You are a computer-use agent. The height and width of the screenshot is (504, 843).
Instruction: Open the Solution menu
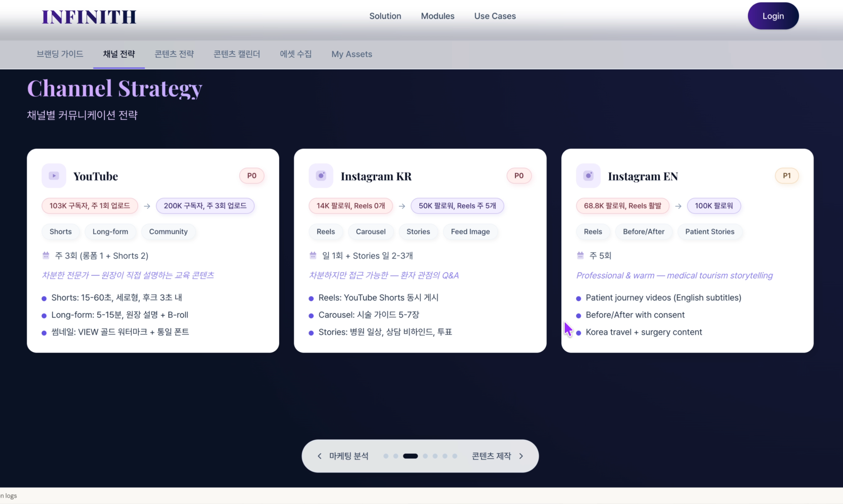(385, 16)
